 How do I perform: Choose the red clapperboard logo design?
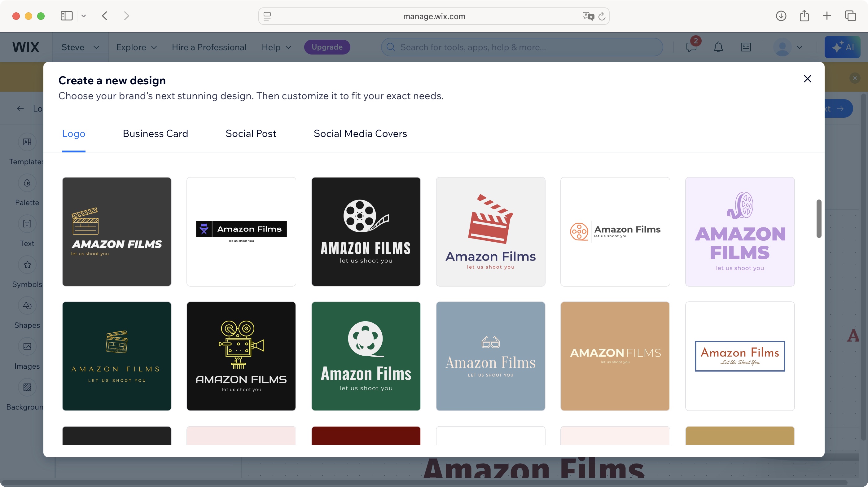point(491,231)
